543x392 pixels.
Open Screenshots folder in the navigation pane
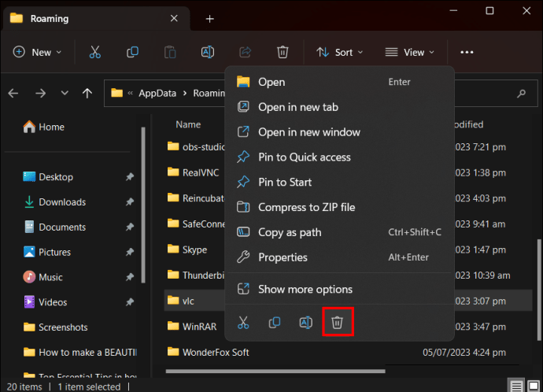(55, 327)
